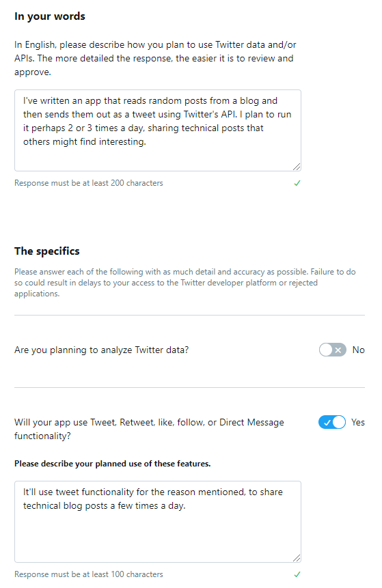Click the 'In your words' heading
This screenshot has height=588, width=382.
[x=50, y=16]
